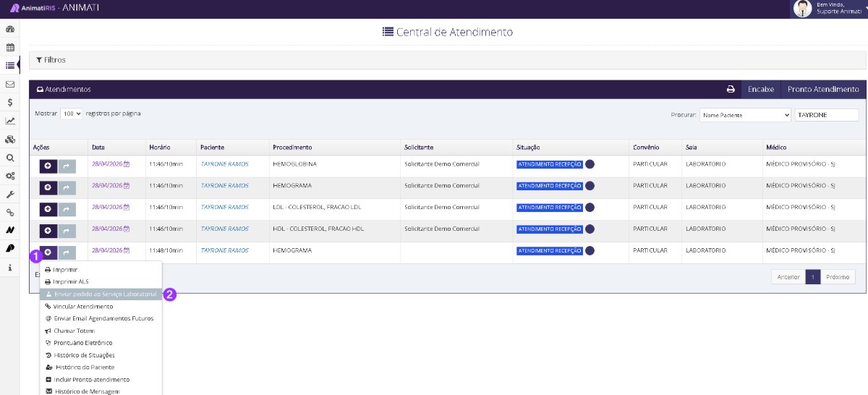Screen dimensions: 868x395
Task: Click ATENDIMENTO RECEPÇÃO badge in HEMOGLOBINA row
Action: (550, 164)
